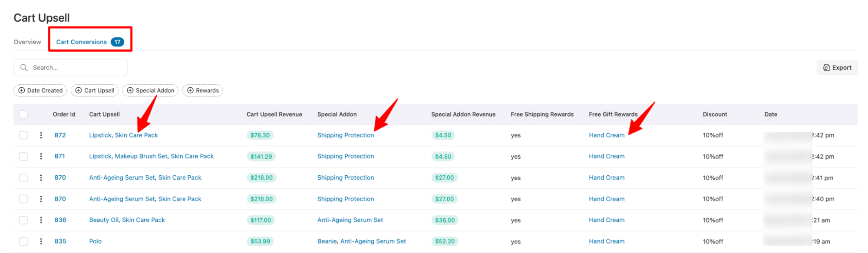Switch to the Overview tab

point(27,42)
